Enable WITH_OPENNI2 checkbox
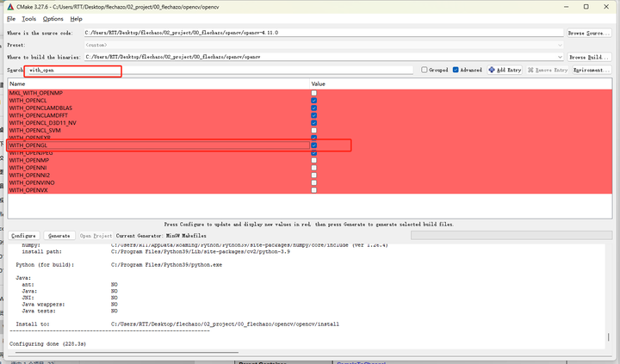The height and width of the screenshot is (364, 620). [314, 176]
